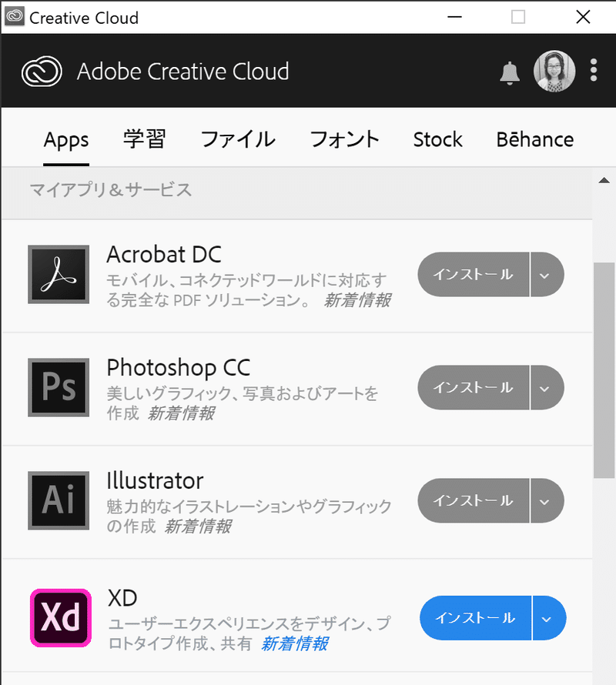Screen dimensions: 616x685
Task: Click the Illustrator app name
Action: (x=155, y=480)
